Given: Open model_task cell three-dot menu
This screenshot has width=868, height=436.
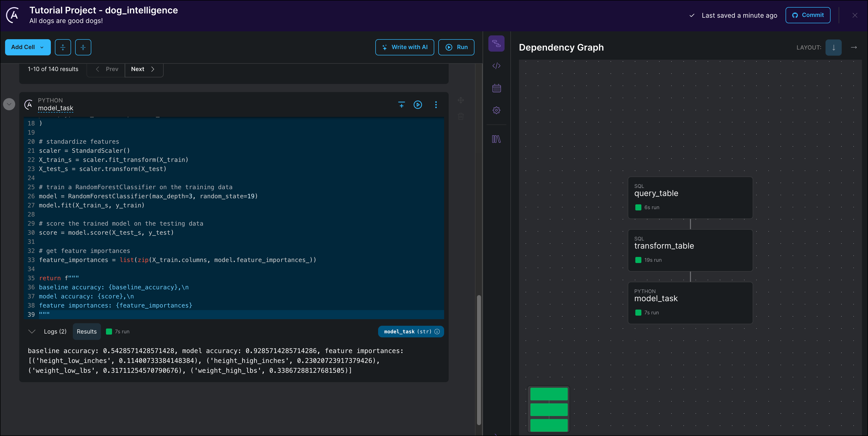Looking at the screenshot, I should 436,105.
